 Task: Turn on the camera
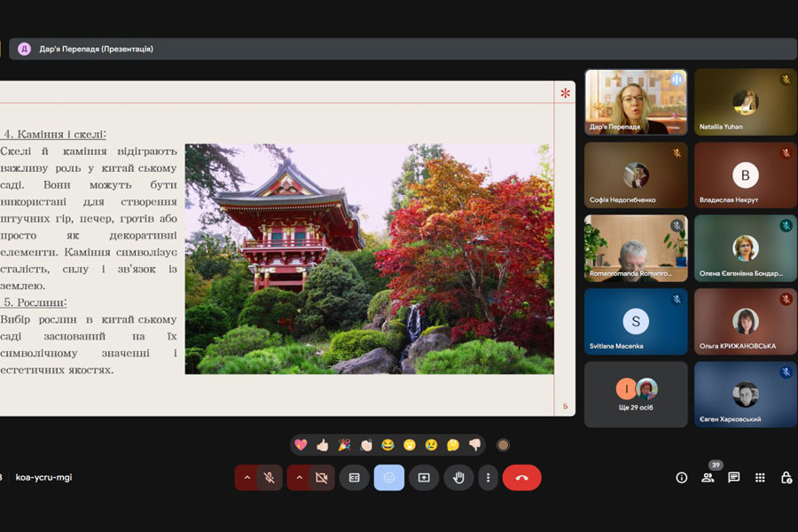click(321, 477)
